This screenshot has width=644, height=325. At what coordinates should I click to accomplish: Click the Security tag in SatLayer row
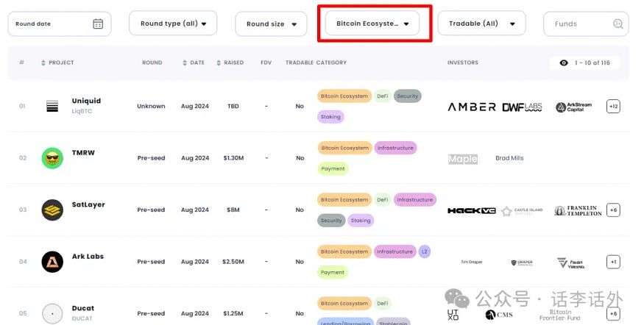pos(331,221)
